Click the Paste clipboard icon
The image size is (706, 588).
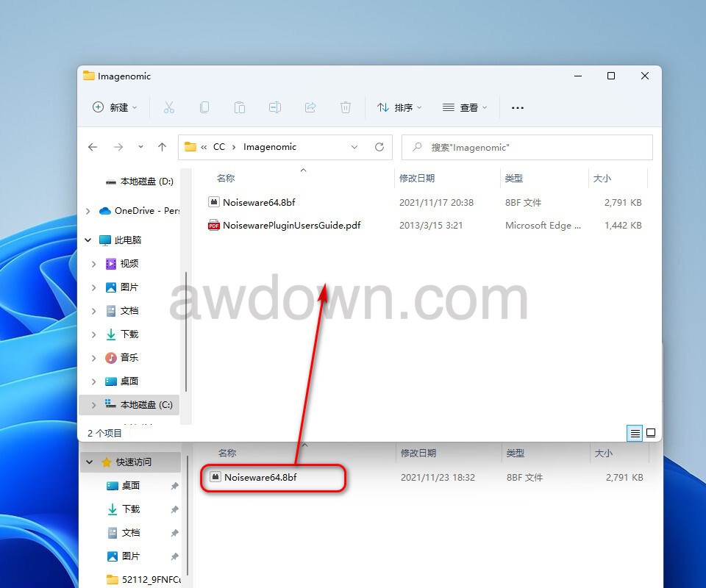pyautogui.click(x=240, y=107)
